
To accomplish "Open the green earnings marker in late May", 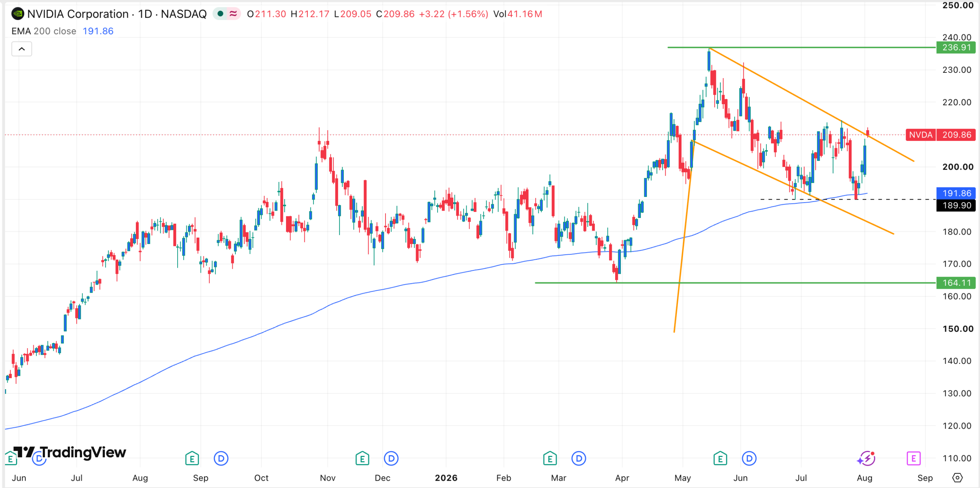I will click(x=720, y=458).
